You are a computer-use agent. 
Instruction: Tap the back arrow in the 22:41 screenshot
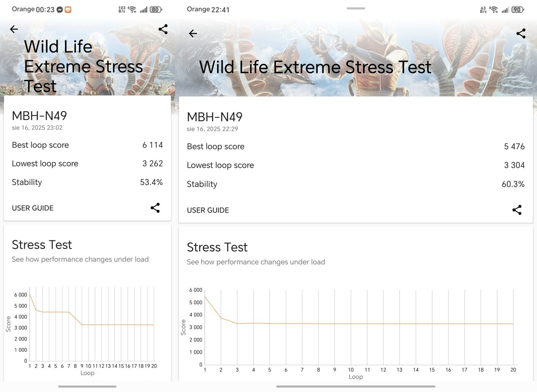[193, 33]
